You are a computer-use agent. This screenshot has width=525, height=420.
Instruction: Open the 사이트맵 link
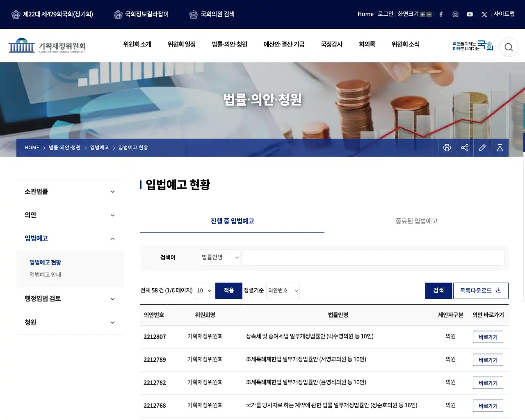[x=504, y=14]
